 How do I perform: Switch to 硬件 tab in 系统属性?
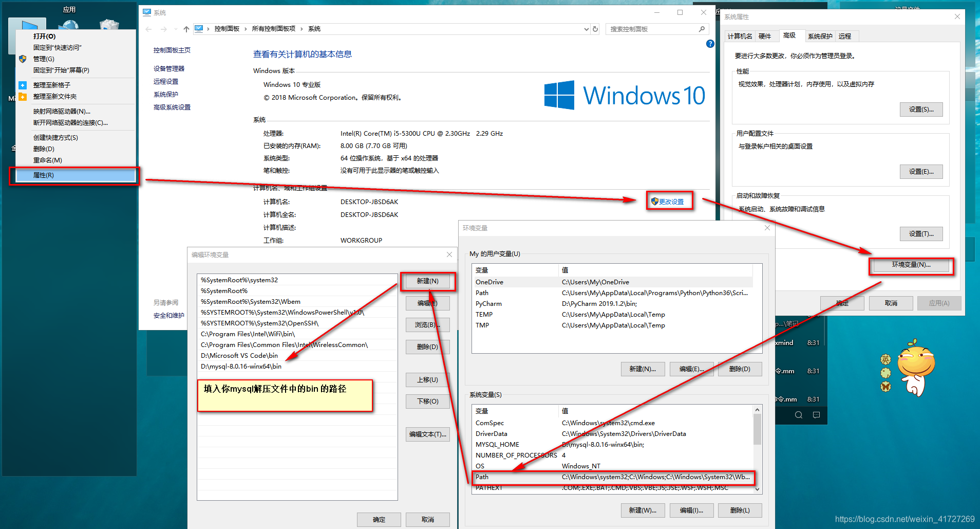tap(765, 36)
